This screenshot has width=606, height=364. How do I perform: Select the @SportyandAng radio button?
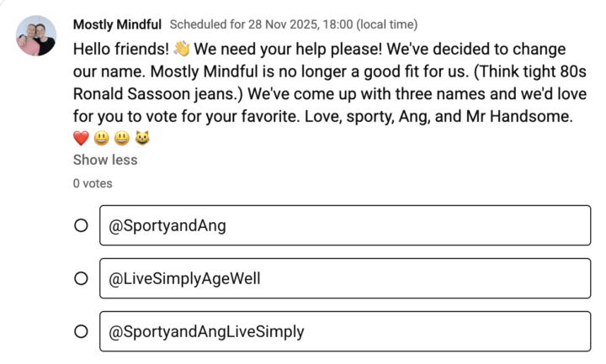pyautogui.click(x=81, y=225)
